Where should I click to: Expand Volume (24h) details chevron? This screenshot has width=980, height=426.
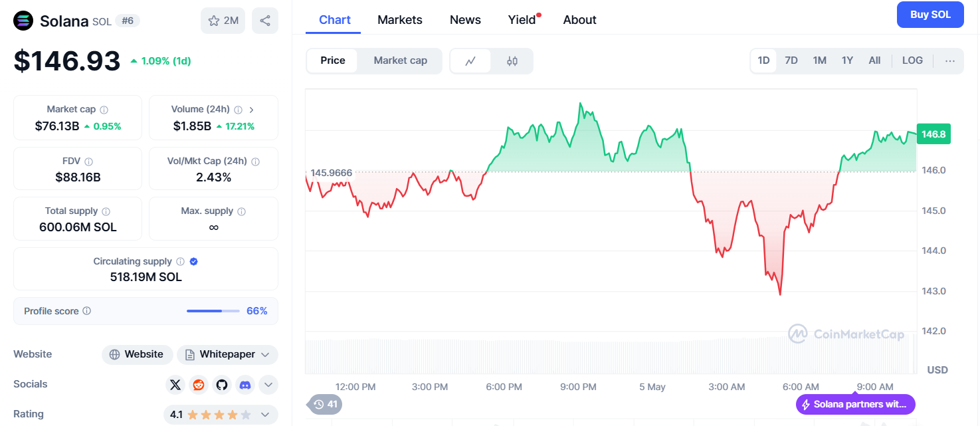252,110
